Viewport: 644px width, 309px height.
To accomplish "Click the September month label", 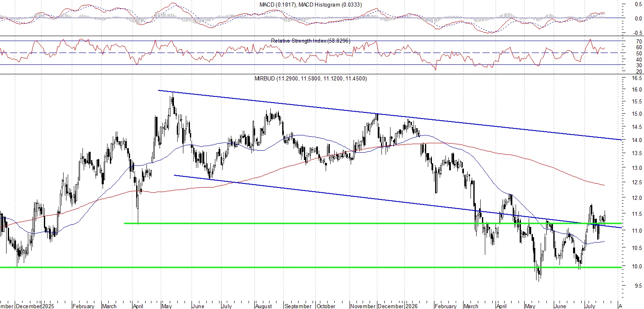I will click(298, 306).
